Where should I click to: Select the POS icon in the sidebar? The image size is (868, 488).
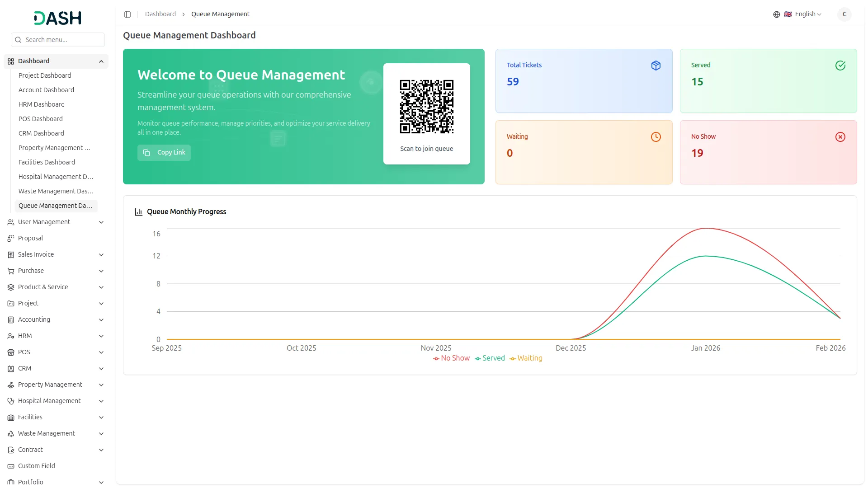(x=10, y=352)
